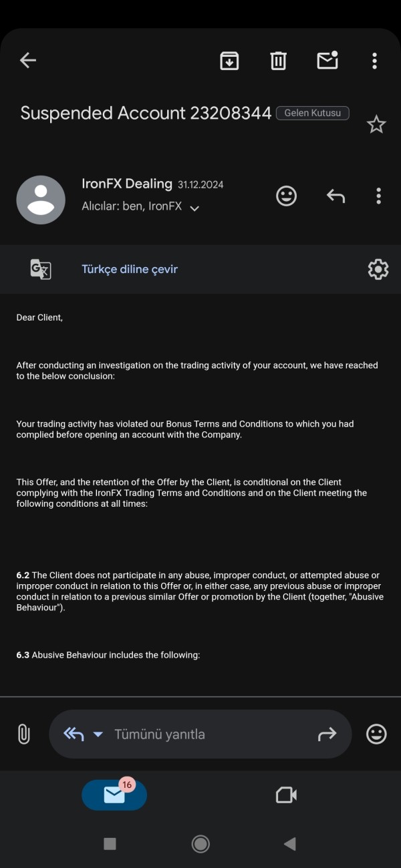
Task: Translate email with Türkçe diline çevir
Action: pyautogui.click(x=130, y=269)
